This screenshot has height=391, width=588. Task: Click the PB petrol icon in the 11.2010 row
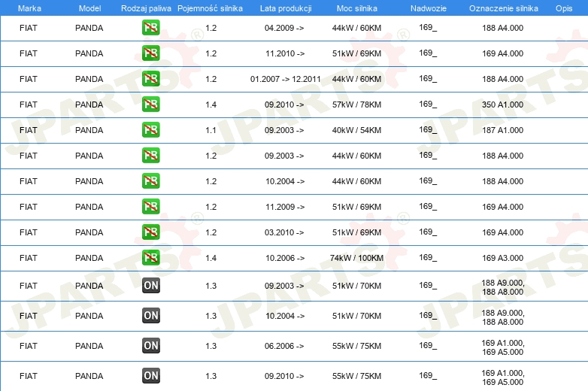click(x=150, y=53)
